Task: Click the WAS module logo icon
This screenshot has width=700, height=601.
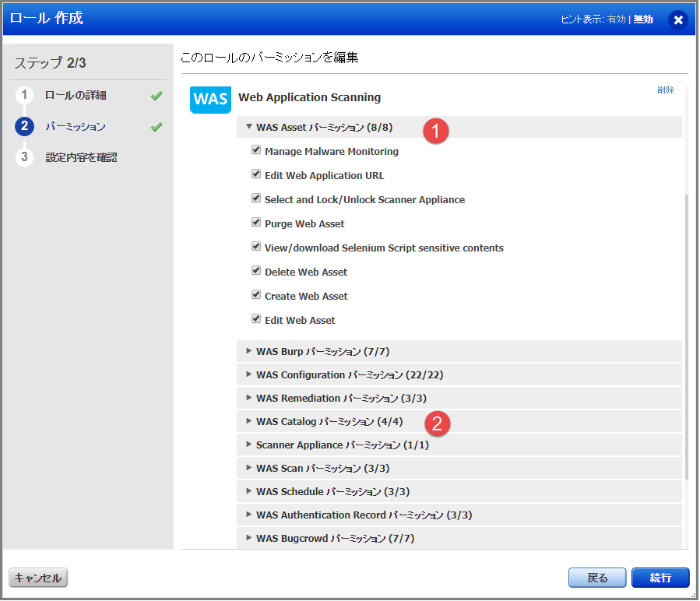Action: 210,100
